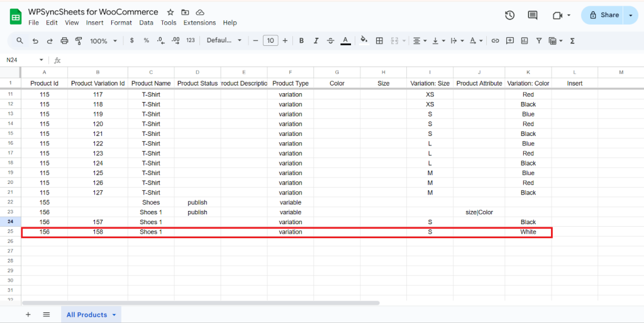Open the name box dropdown arrow
The height and width of the screenshot is (323, 644).
pos(41,60)
